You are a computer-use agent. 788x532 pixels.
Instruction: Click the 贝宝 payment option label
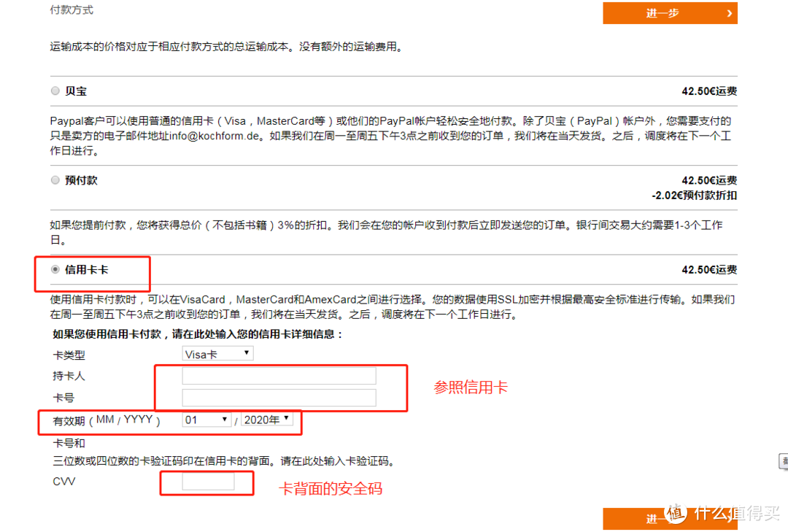tap(76, 91)
